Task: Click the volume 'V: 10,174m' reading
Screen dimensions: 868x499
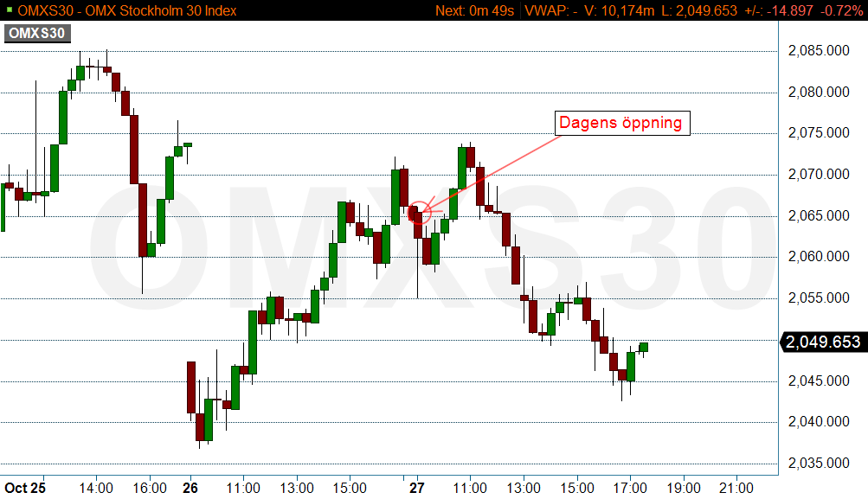Action: coord(619,10)
